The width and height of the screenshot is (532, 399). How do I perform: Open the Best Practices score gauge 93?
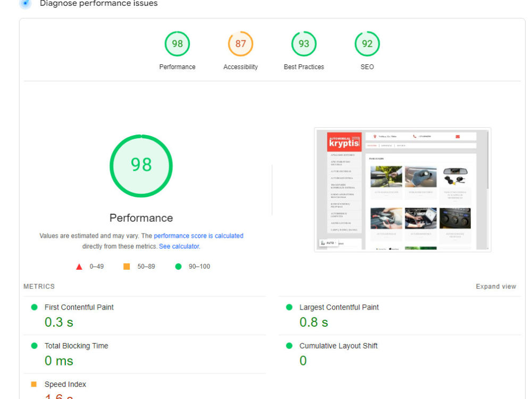(x=304, y=44)
